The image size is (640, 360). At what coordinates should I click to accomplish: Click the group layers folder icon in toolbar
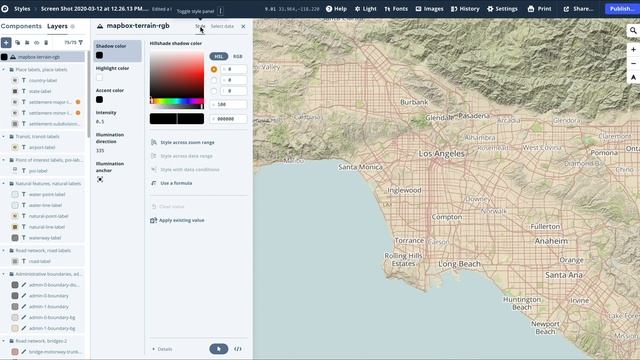tap(27, 42)
